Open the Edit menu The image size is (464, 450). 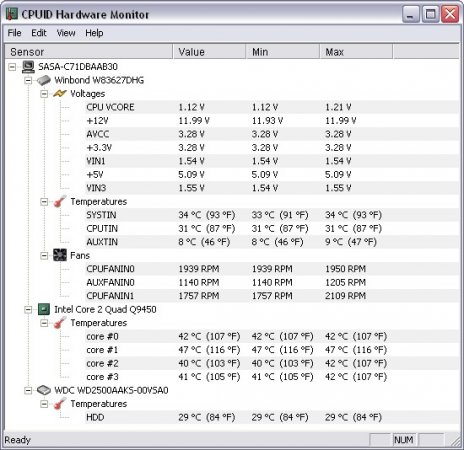tap(39, 33)
